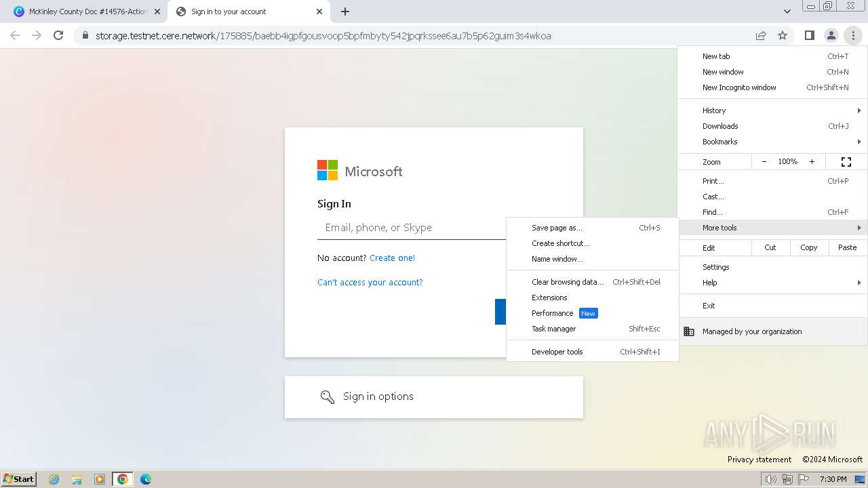Image resolution: width=868 pixels, height=488 pixels.
Task: Click the share page icon in address bar
Action: coord(761,35)
